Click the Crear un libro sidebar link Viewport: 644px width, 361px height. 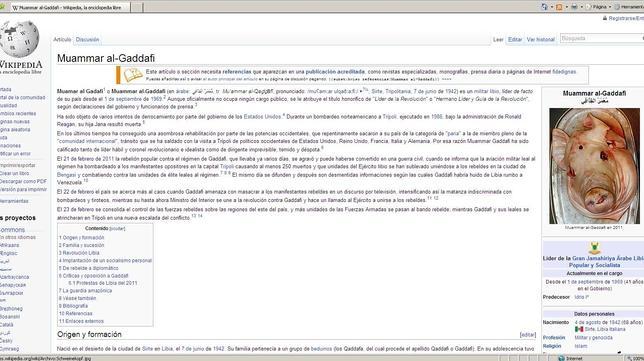tap(14, 173)
